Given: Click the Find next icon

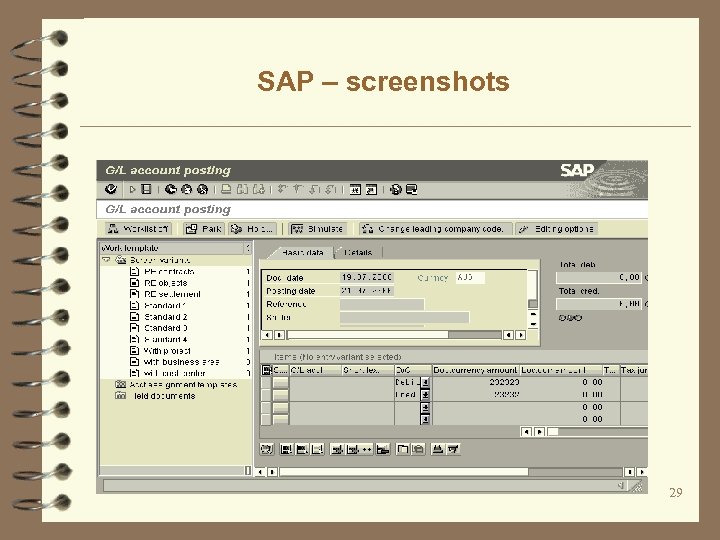Looking at the screenshot, I should [x=259, y=189].
